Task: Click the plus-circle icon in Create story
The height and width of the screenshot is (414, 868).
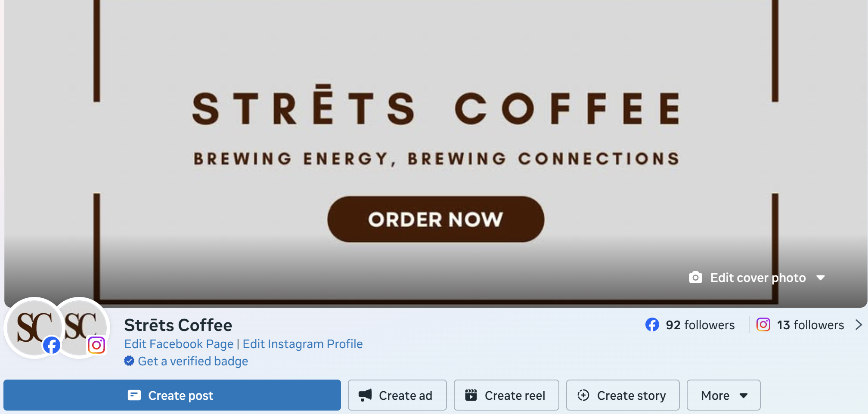Action: [x=583, y=395]
